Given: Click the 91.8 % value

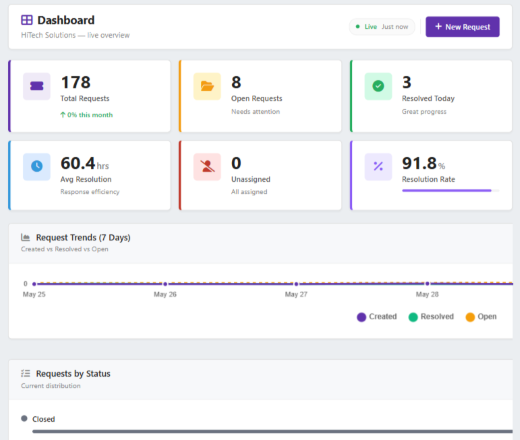Looking at the screenshot, I should point(423,163).
